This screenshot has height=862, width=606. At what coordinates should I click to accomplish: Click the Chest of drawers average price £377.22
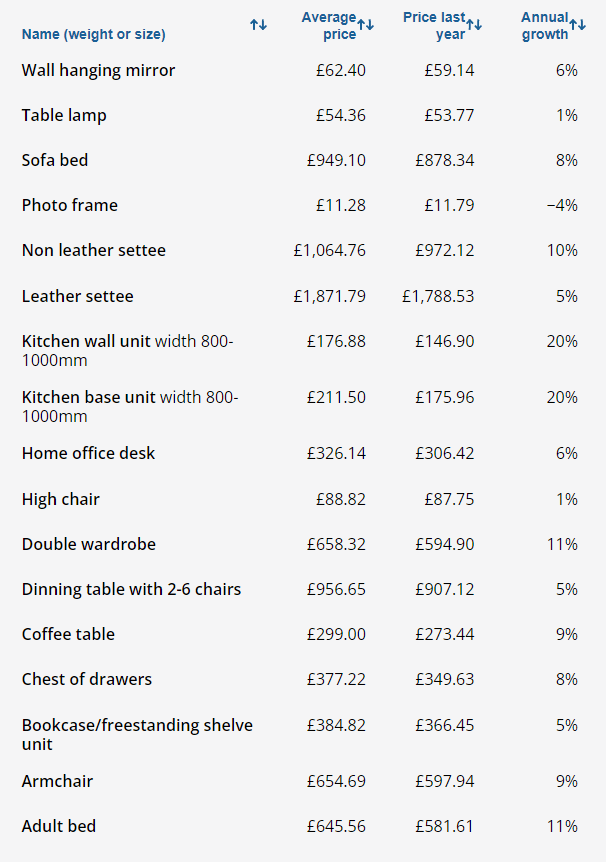coord(336,679)
